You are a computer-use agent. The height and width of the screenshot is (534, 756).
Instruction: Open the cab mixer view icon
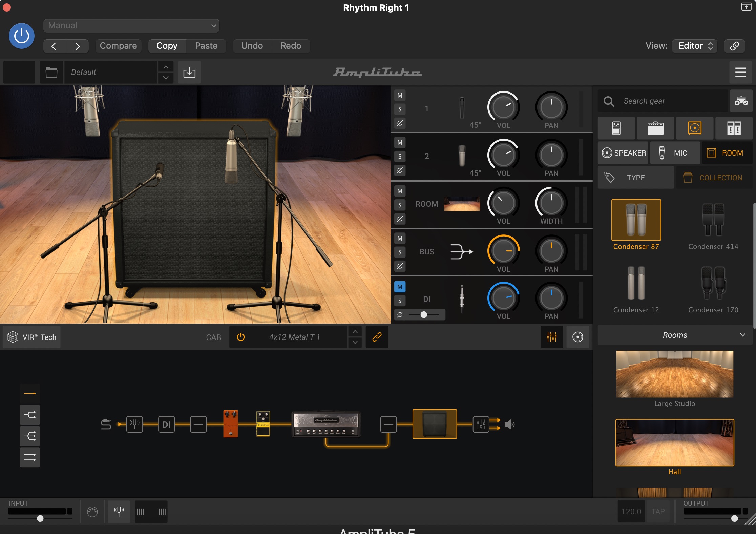[552, 337]
